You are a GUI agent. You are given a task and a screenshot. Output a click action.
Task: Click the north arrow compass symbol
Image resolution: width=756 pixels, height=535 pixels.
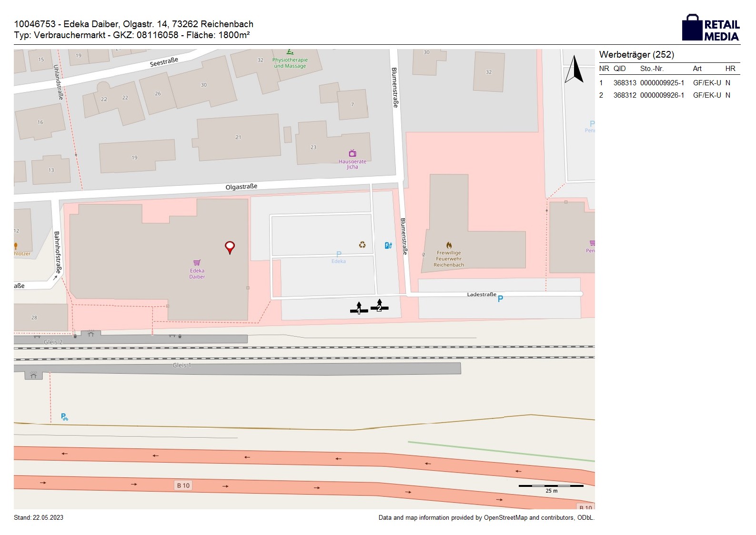[574, 70]
